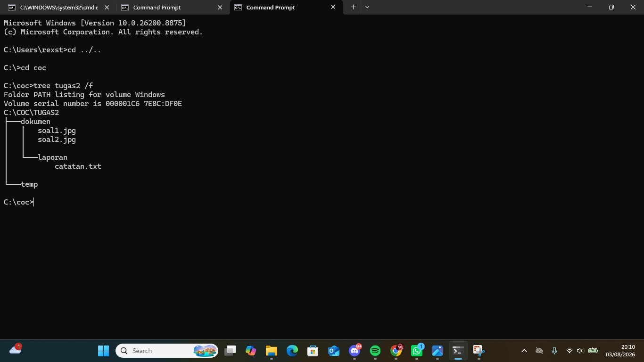The height and width of the screenshot is (362, 644).
Task: Click the 'laporan' folder in tree output
Action: 52,157
